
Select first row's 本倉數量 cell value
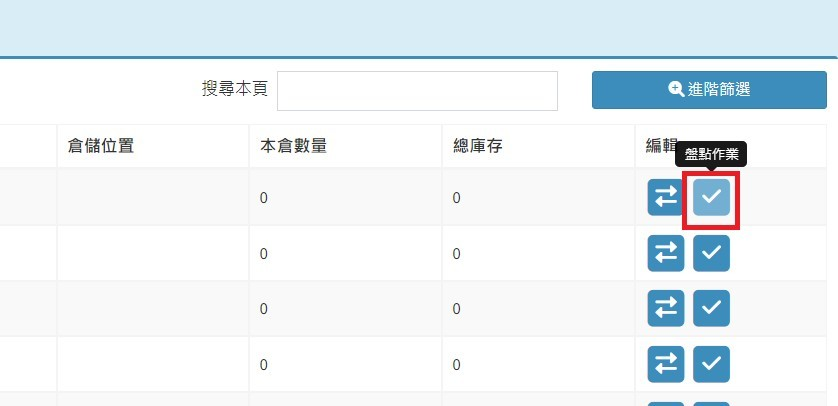264,198
